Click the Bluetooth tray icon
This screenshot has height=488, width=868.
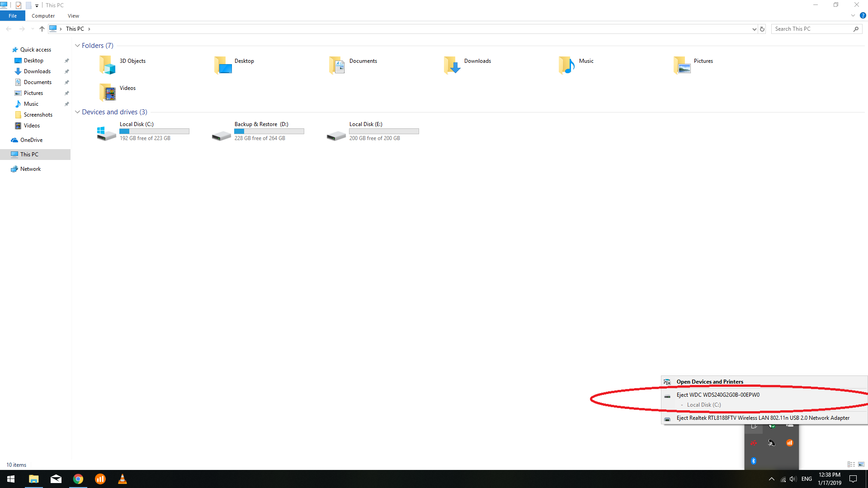pyautogui.click(x=753, y=461)
